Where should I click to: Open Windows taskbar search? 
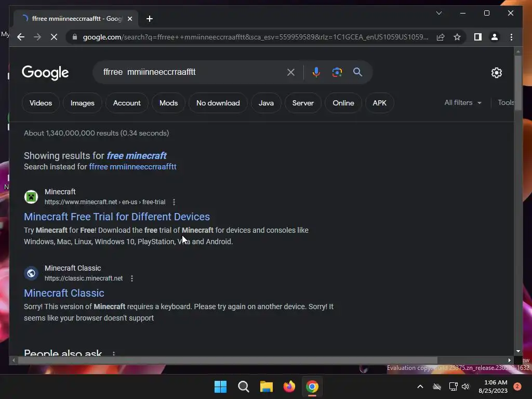click(243, 387)
